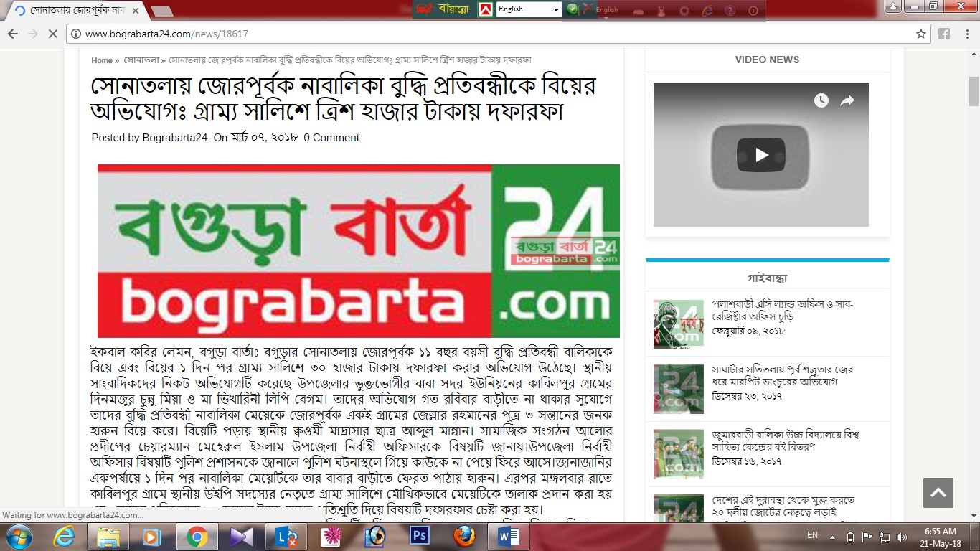Play the video in Video News
Image resolution: width=980 pixels, height=551 pixels.
pyautogui.click(x=760, y=155)
